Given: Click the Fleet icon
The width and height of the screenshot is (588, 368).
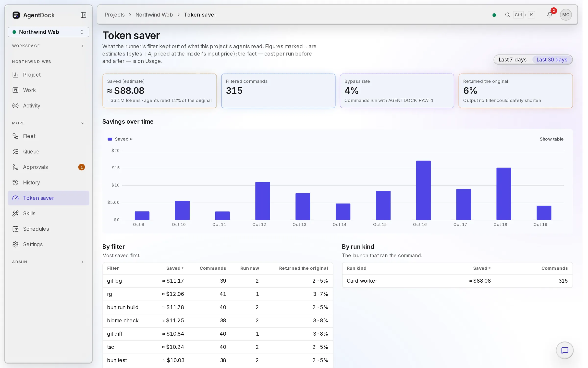Looking at the screenshot, I should 15,136.
